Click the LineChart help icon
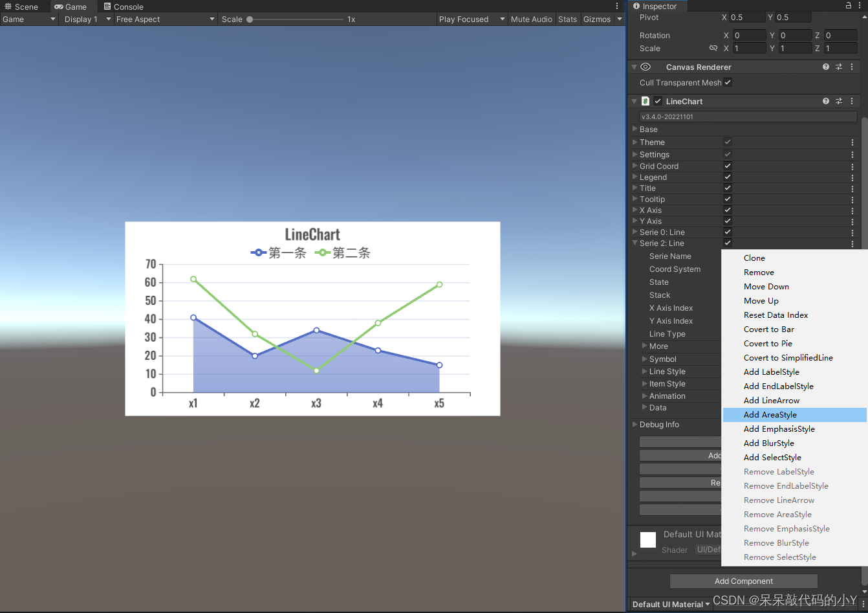Image resolution: width=868 pixels, height=613 pixels. point(826,101)
